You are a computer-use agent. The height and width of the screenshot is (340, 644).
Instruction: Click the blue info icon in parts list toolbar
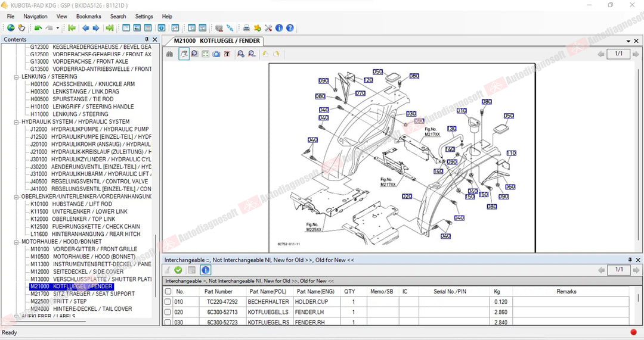pyautogui.click(x=205, y=270)
